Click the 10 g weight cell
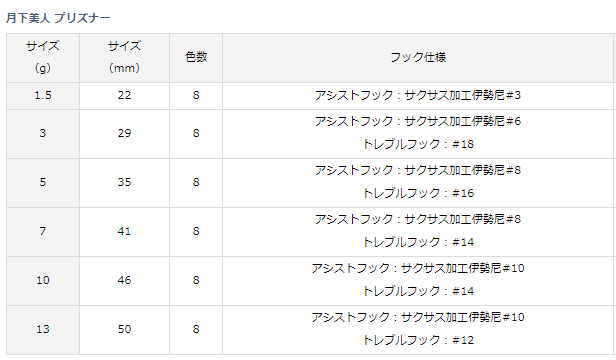 (x=43, y=281)
